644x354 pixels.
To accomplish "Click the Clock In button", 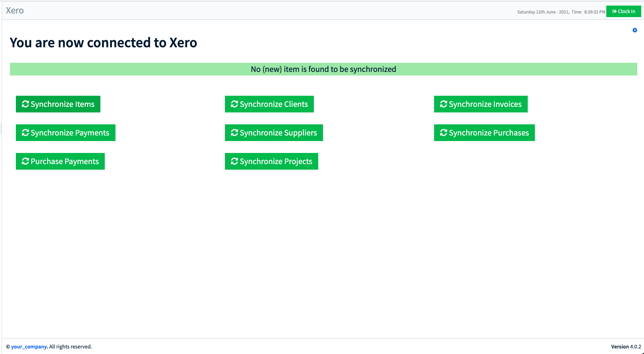I will (x=624, y=12).
